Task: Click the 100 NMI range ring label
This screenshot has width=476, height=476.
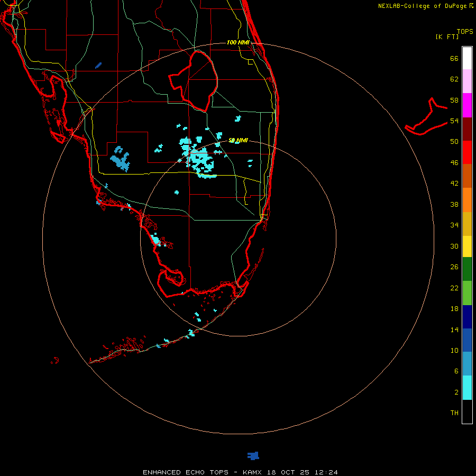Action: pos(239,42)
